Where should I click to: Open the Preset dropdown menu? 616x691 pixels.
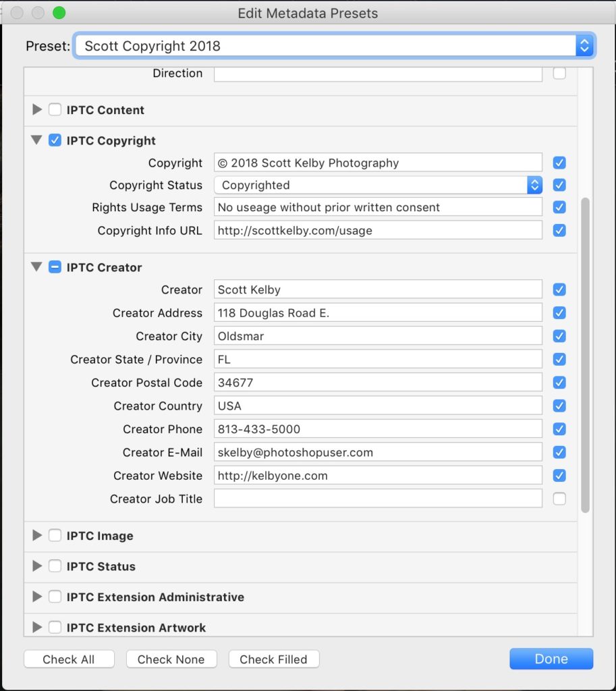tap(335, 46)
